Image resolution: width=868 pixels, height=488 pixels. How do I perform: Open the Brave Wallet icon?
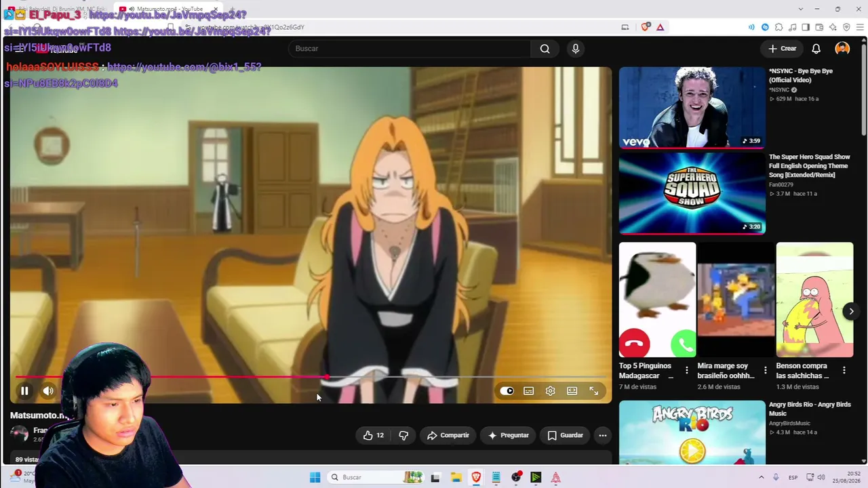coord(819,27)
